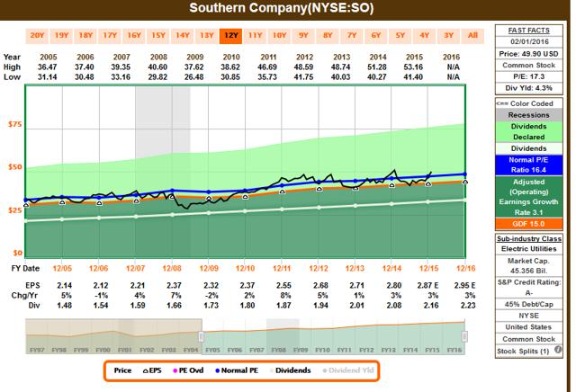The height and width of the screenshot is (392, 576).
Task: Click the light Dividends color box
Action: (529, 148)
